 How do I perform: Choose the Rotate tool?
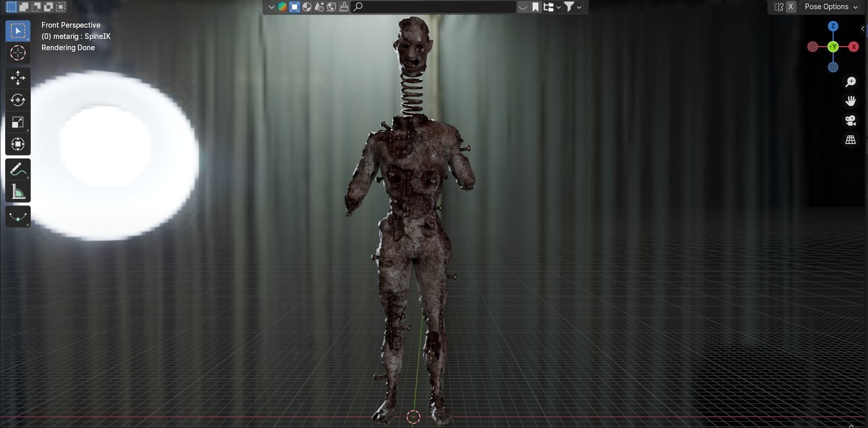pos(18,100)
